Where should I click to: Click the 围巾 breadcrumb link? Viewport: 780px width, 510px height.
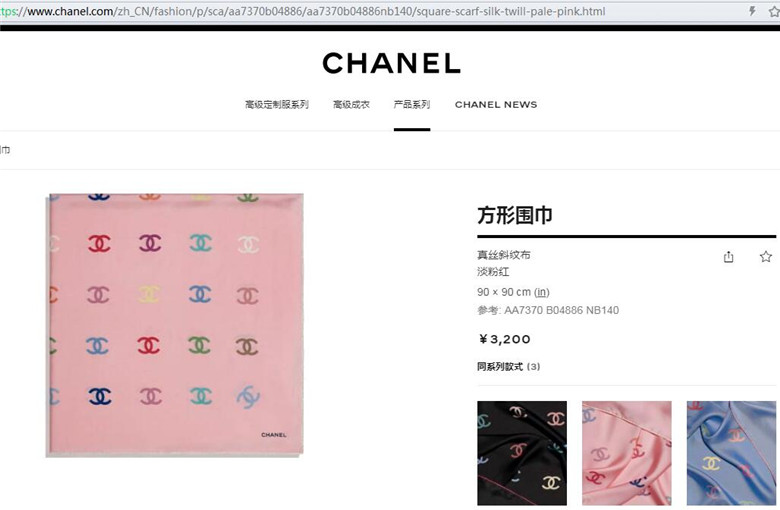5,150
